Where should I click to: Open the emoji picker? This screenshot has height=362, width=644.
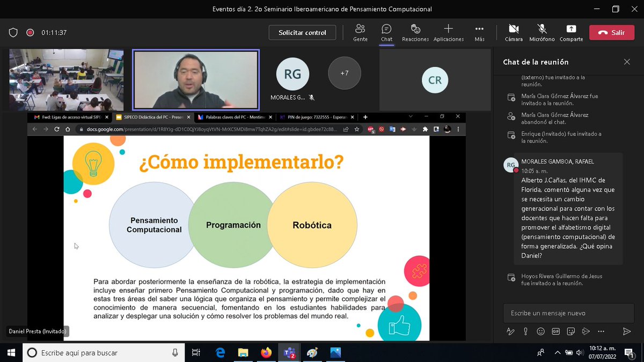click(541, 331)
